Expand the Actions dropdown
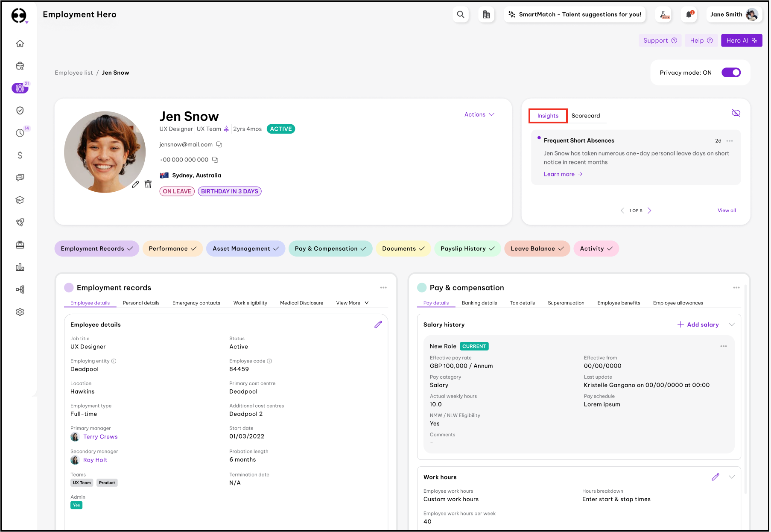The width and height of the screenshot is (771, 532). tap(479, 114)
